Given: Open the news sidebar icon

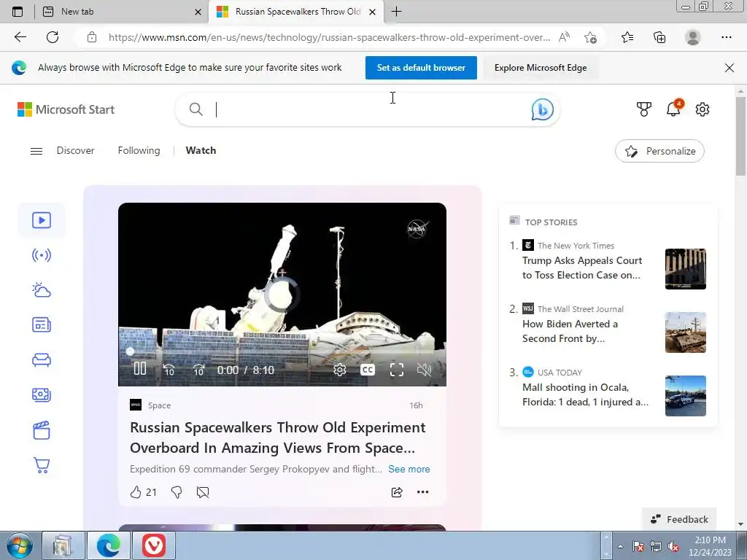Looking at the screenshot, I should [x=42, y=325].
